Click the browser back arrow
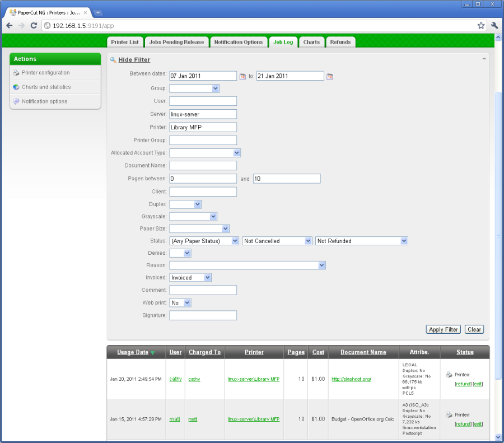Image resolution: width=504 pixels, height=443 pixels. [x=10, y=25]
